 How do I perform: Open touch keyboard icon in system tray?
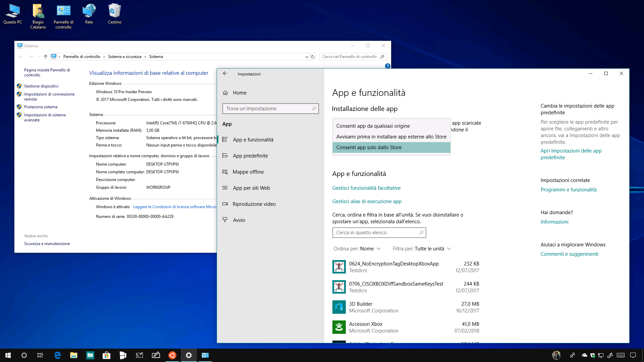(621, 355)
